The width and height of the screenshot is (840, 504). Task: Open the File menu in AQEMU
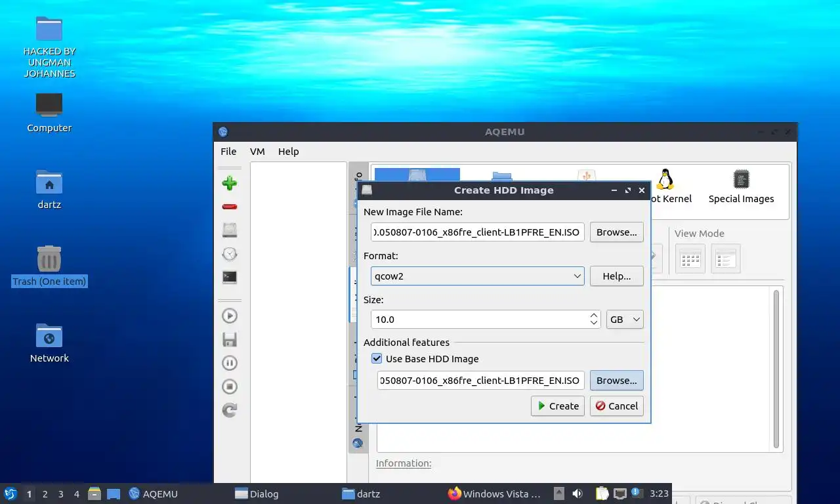[x=228, y=151]
